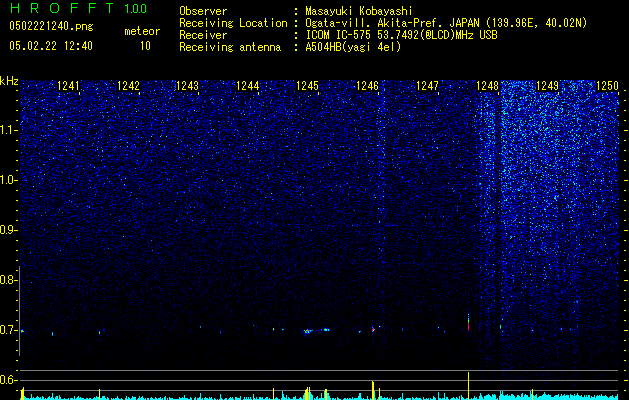
Task: Click the bright meteor echo at 1245
Action: [308, 331]
